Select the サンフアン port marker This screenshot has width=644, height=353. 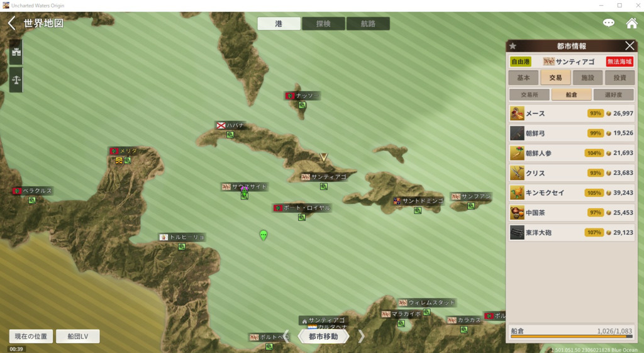[x=471, y=206]
